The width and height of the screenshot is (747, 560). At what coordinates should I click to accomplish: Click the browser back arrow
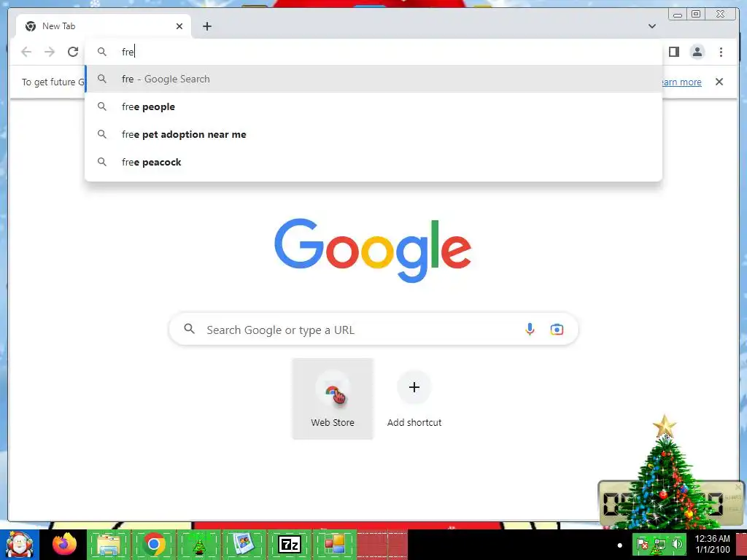26,52
